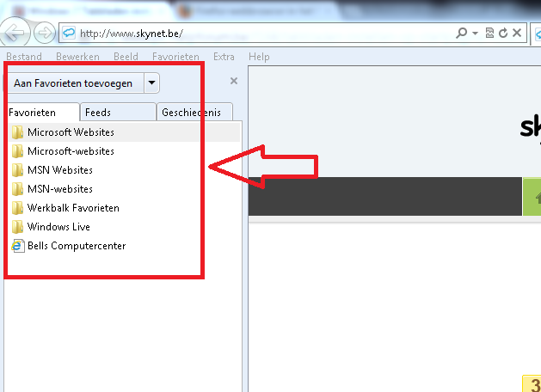Screen dimensions: 541x392
Task: Switch to the Favorieten tab in sidebar
Action: coord(42,113)
